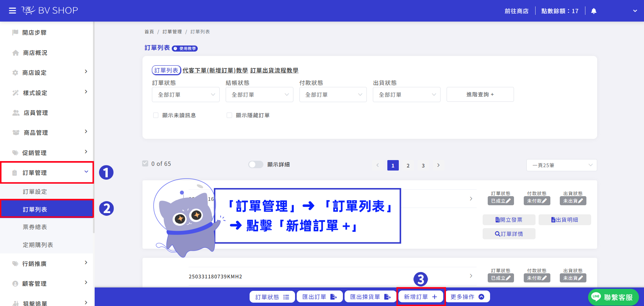This screenshot has width=644, height=306.
Task: Open the 使用教學 help badge
Action: [x=185, y=49]
